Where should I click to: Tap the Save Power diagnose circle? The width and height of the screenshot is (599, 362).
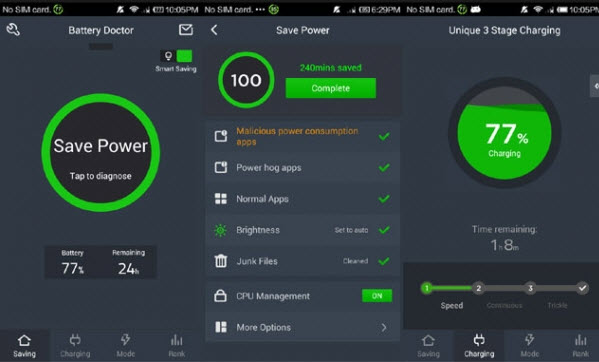coord(100,153)
